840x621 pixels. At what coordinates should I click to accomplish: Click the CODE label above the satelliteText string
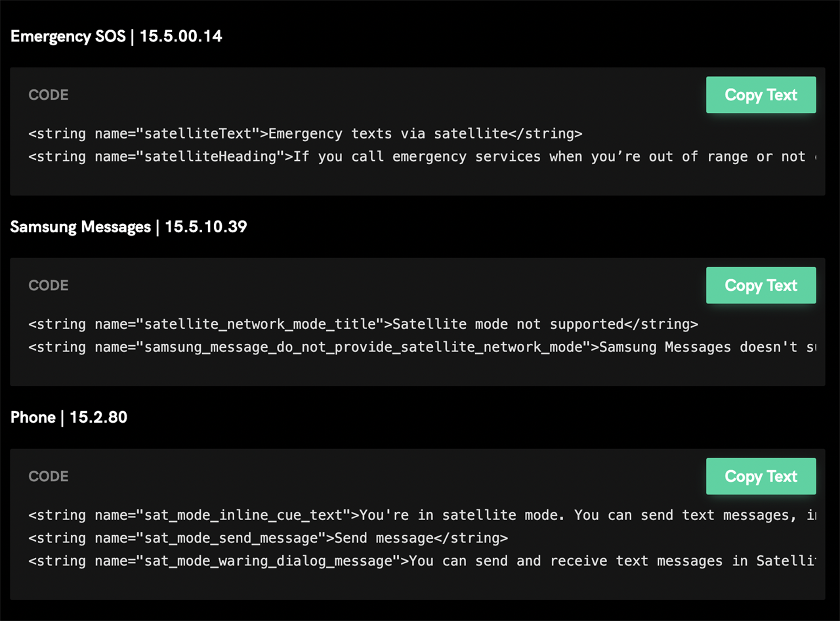(x=49, y=95)
